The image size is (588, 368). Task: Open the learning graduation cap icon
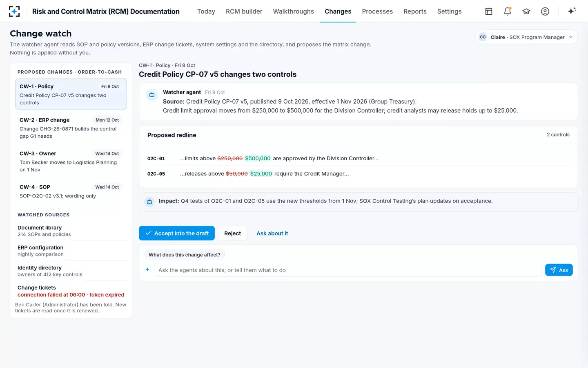click(526, 11)
